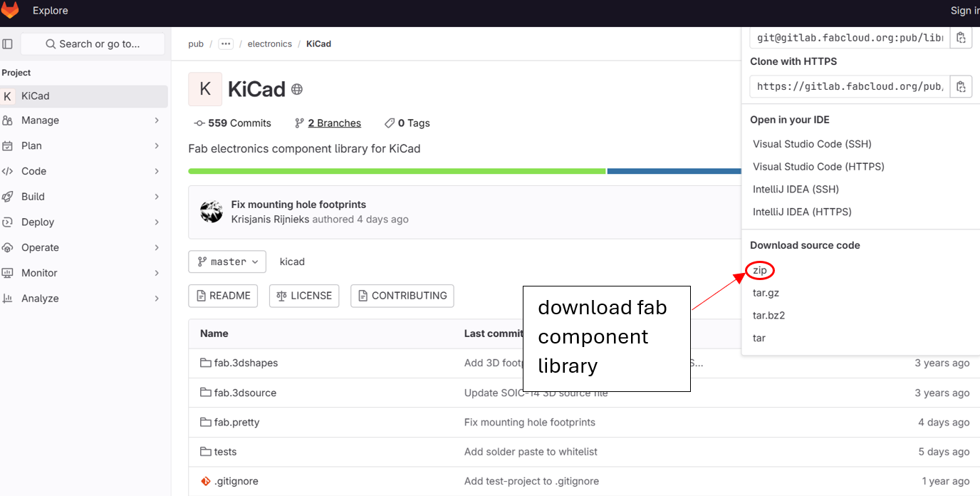Screen dimensions: 980x496
Task: Open the LICENSE button
Action: point(304,296)
